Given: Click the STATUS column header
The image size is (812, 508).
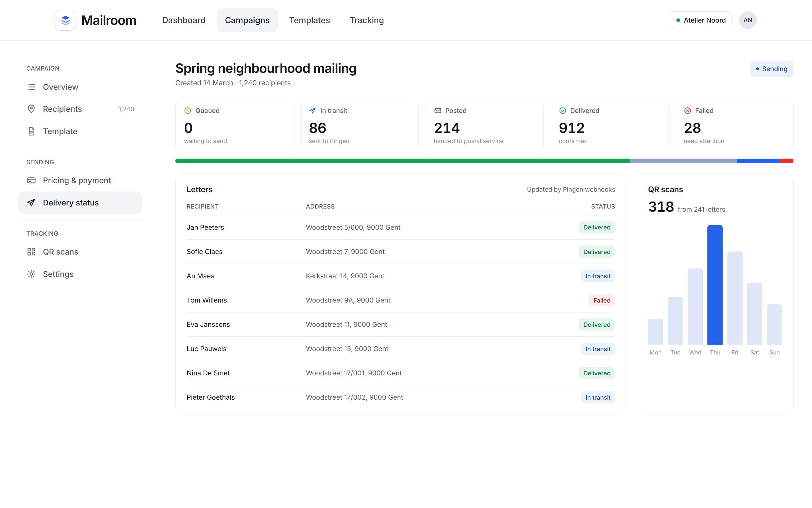Looking at the screenshot, I should (603, 206).
